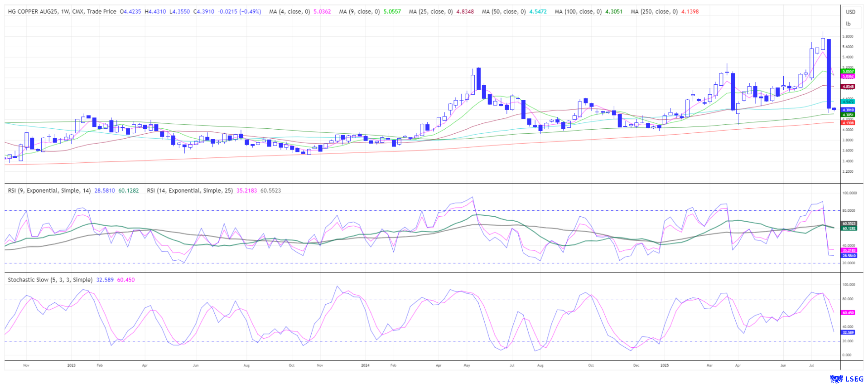Viewport: 868px width, 384px height.
Task: Select the MA (9, close, 0) indicator label
Action: pyautogui.click(x=360, y=12)
